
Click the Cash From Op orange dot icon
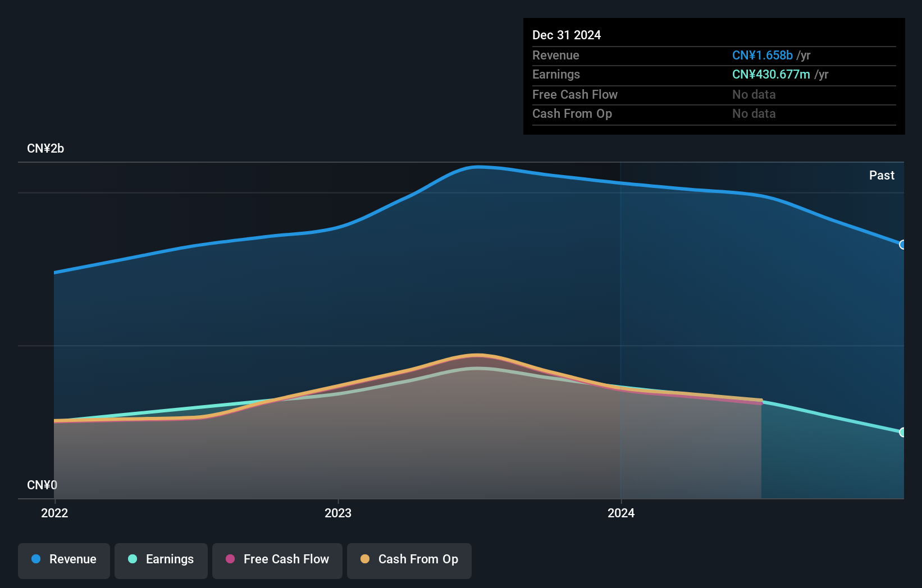[366, 559]
